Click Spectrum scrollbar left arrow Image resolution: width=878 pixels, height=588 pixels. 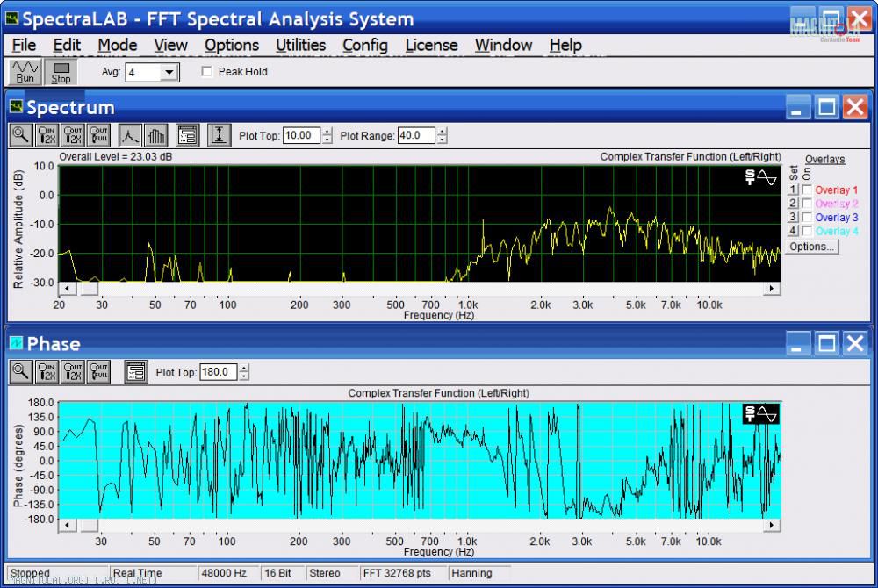coord(68,289)
